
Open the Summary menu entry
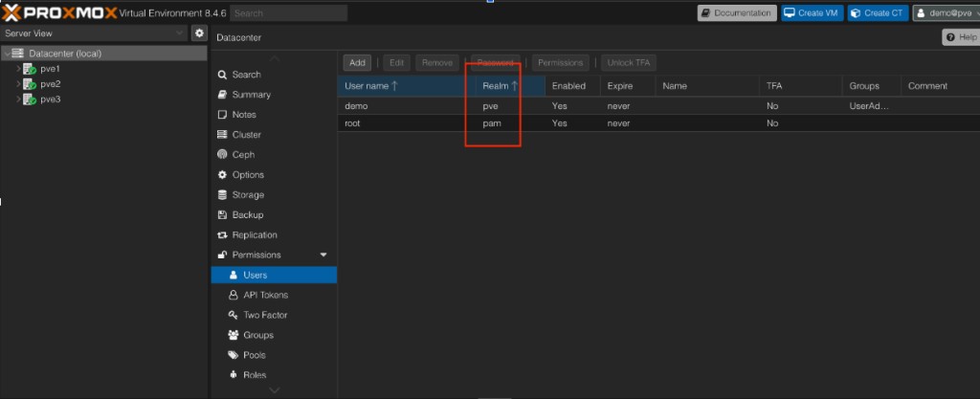point(274,95)
